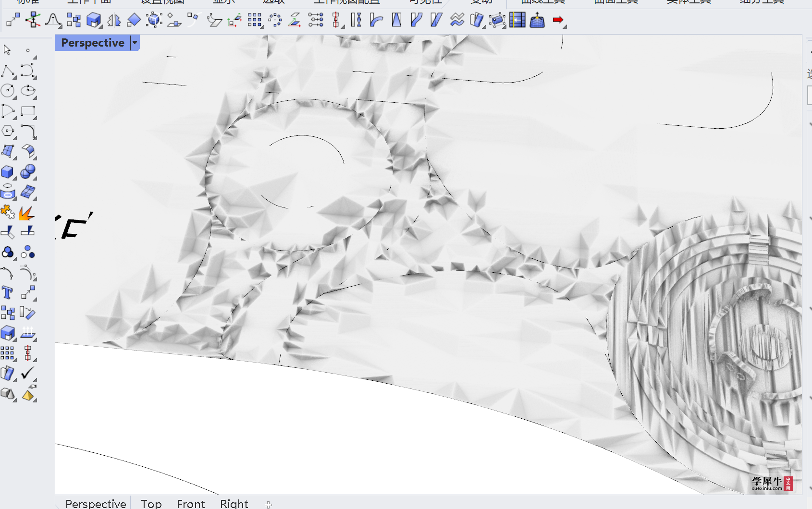Screen dimensions: 812x509
Task: Select the Mirror tool
Action: tap(114, 20)
